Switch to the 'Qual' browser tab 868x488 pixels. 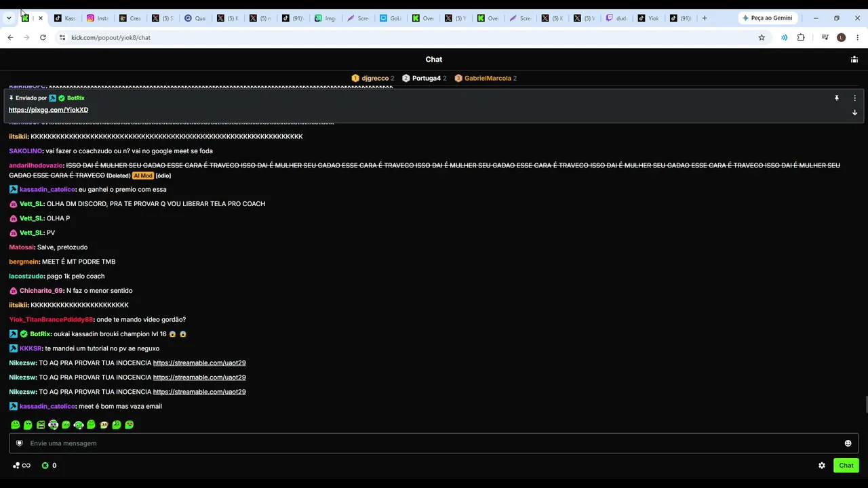pos(195,18)
